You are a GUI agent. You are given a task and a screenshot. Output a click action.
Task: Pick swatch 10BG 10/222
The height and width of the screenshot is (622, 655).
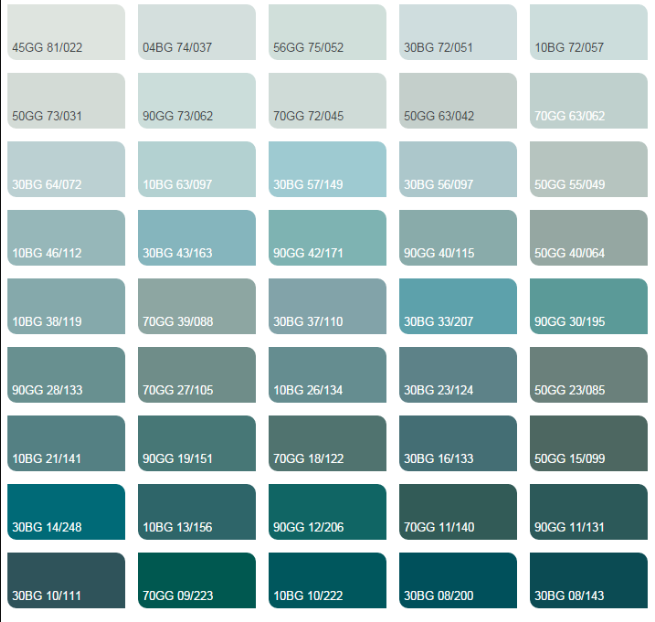(328, 580)
